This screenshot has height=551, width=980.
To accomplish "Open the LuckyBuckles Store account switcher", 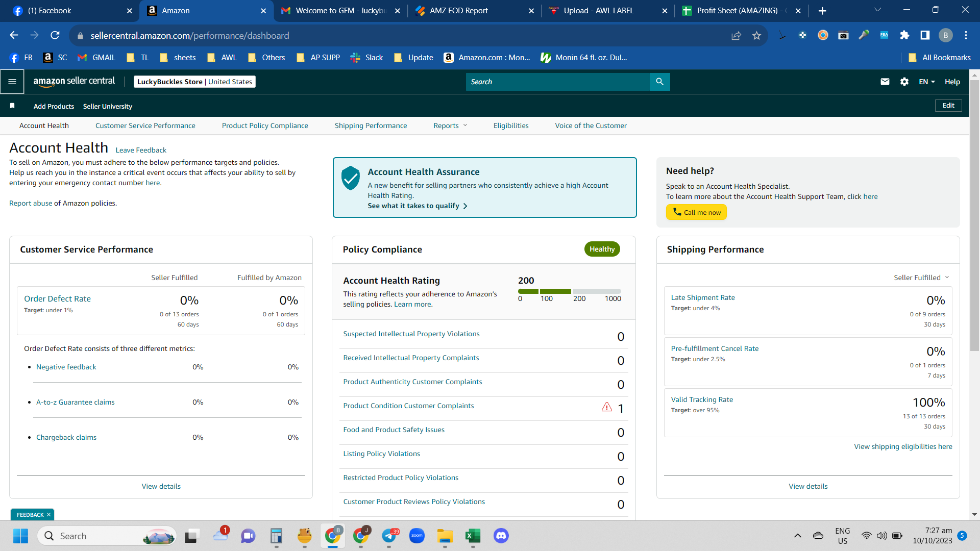I will coord(194,82).
